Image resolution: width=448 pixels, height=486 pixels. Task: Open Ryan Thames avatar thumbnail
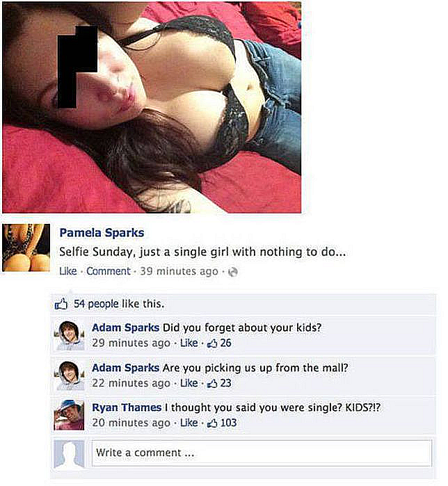click(69, 415)
